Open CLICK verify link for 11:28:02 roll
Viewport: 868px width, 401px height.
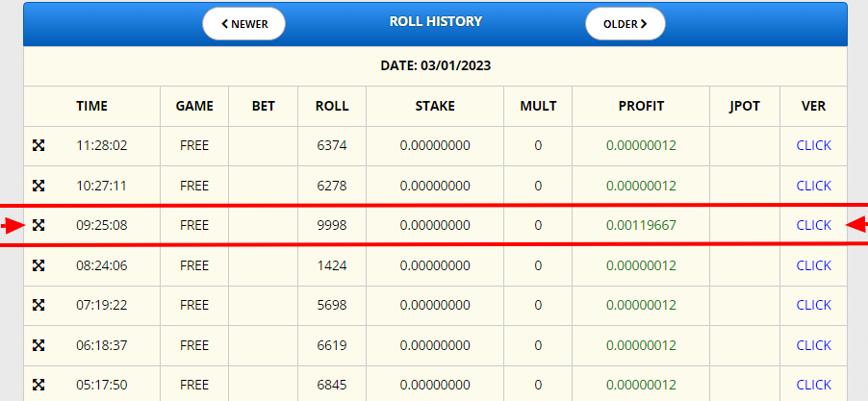(813, 145)
